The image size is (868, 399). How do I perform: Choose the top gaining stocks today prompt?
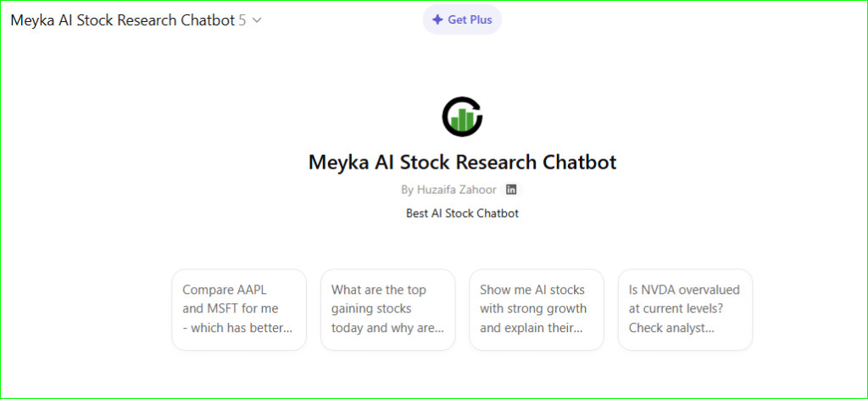coord(387,309)
